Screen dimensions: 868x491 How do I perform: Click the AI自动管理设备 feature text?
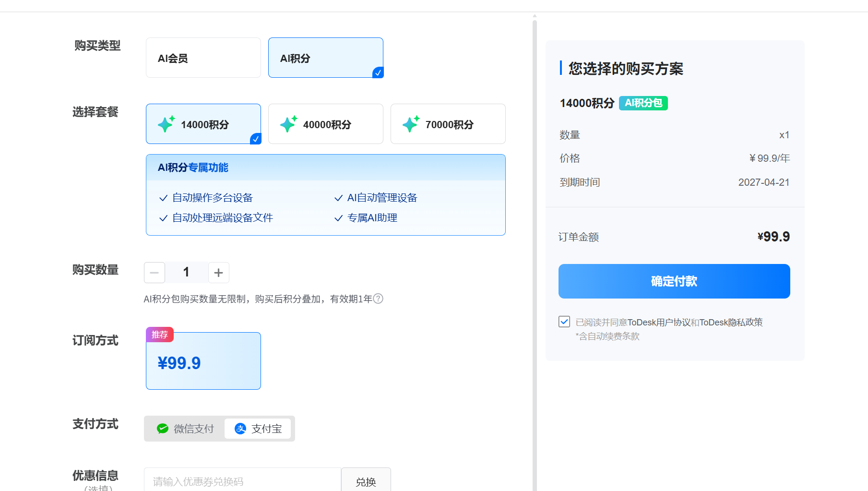(382, 198)
